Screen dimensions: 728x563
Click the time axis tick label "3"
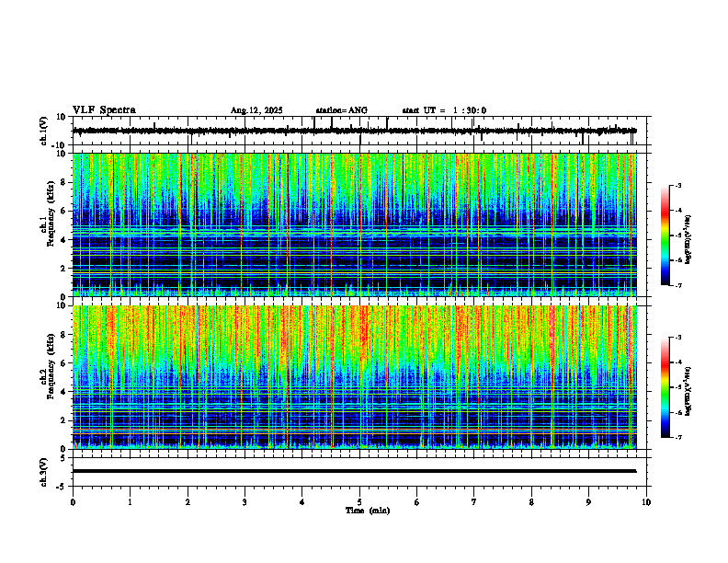[x=245, y=502]
